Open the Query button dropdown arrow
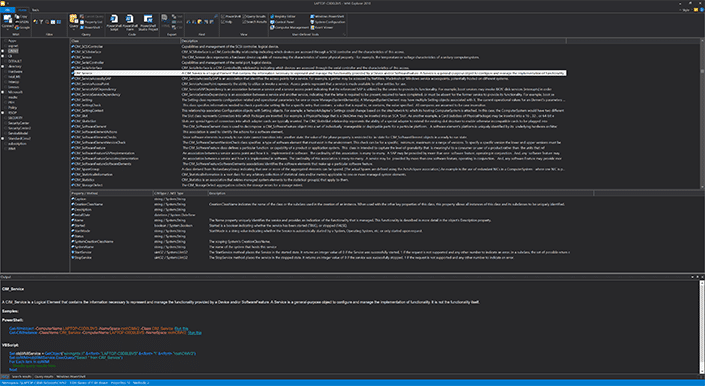 [73, 29]
